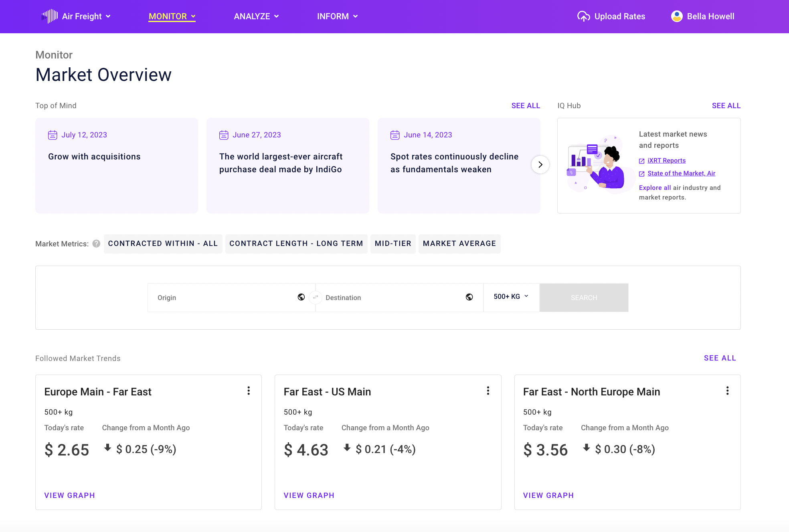The height and width of the screenshot is (532, 789).
Task: Click Bella Howell's profile avatar
Action: pos(677,16)
